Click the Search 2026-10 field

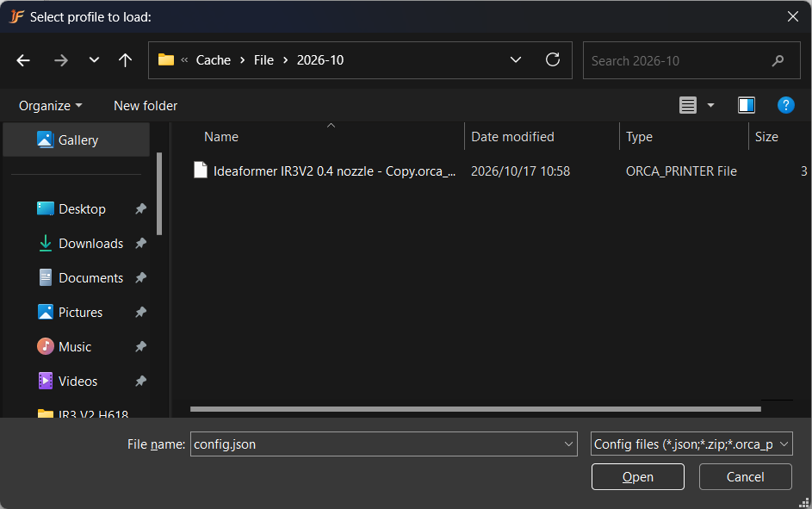point(691,60)
